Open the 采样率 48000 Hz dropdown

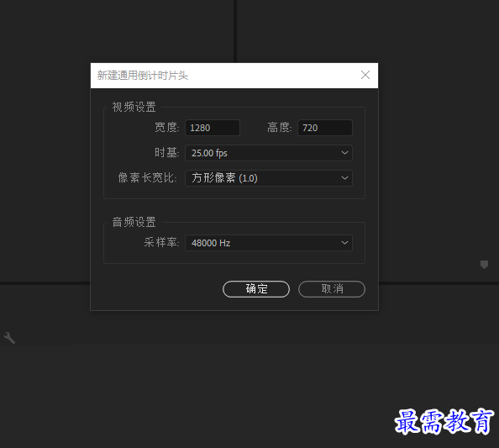(269, 243)
